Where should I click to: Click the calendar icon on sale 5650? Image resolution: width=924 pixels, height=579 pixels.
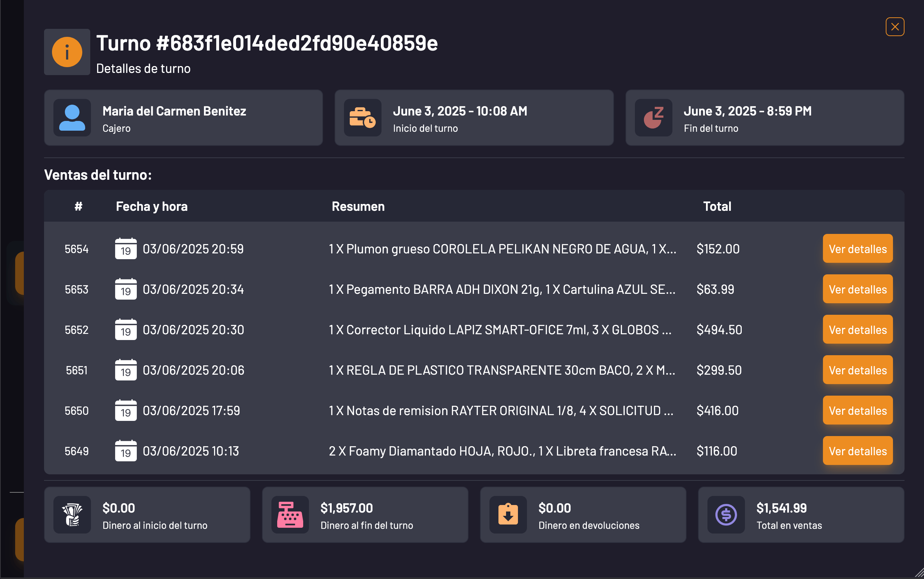(126, 410)
